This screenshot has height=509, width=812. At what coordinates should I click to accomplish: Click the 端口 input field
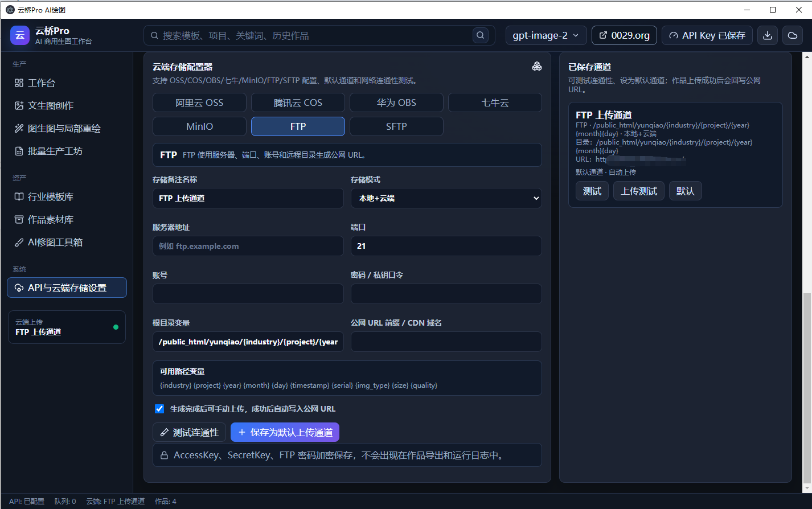coord(446,246)
